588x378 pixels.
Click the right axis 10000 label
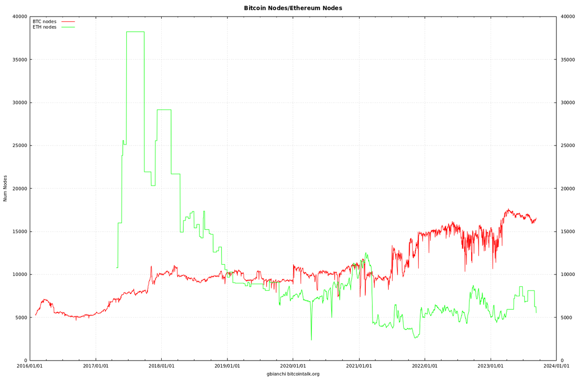[x=567, y=275]
